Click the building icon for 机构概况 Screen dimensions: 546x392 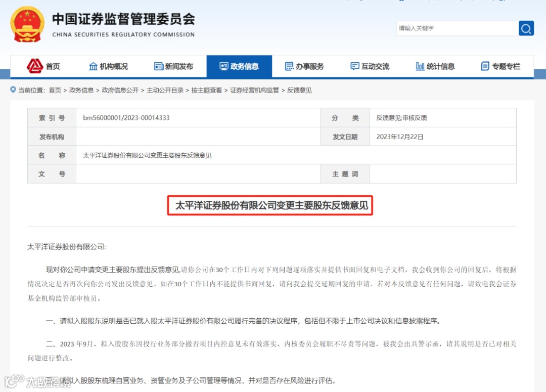(93, 66)
